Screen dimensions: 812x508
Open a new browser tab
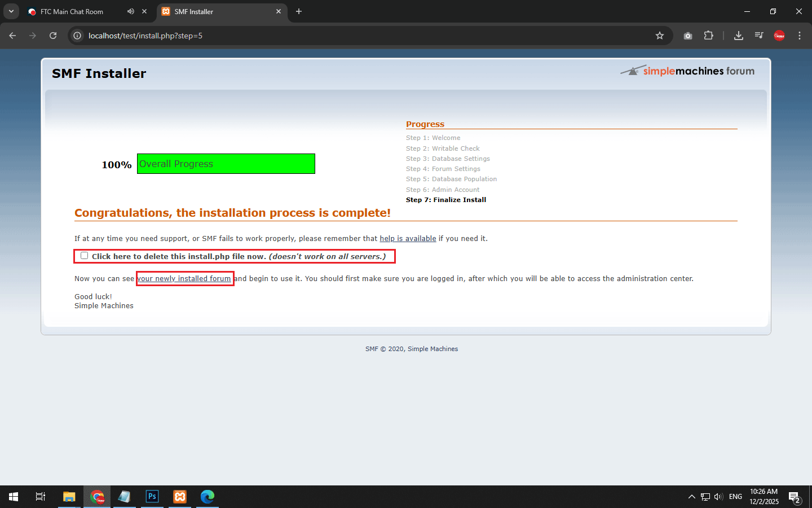pyautogui.click(x=299, y=11)
